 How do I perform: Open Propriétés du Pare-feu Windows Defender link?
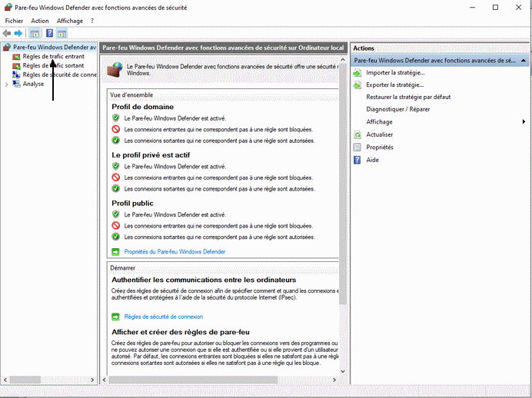click(x=175, y=251)
